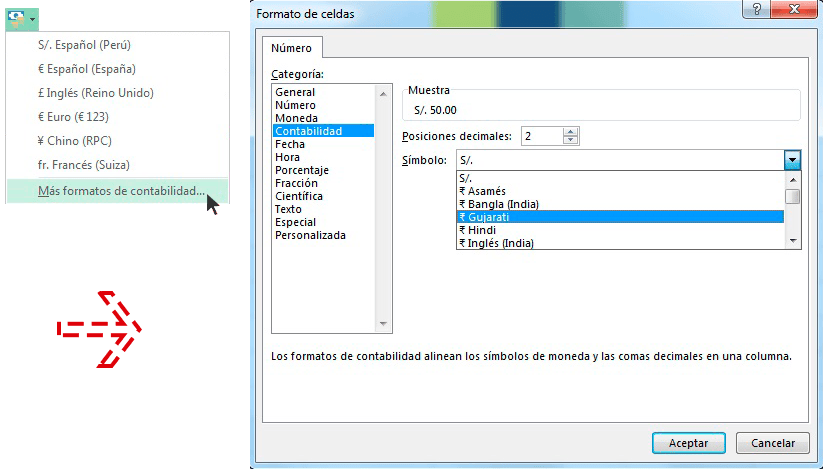This screenshot has width=823, height=469.
Task: Select Científica category
Action: [x=323, y=196]
